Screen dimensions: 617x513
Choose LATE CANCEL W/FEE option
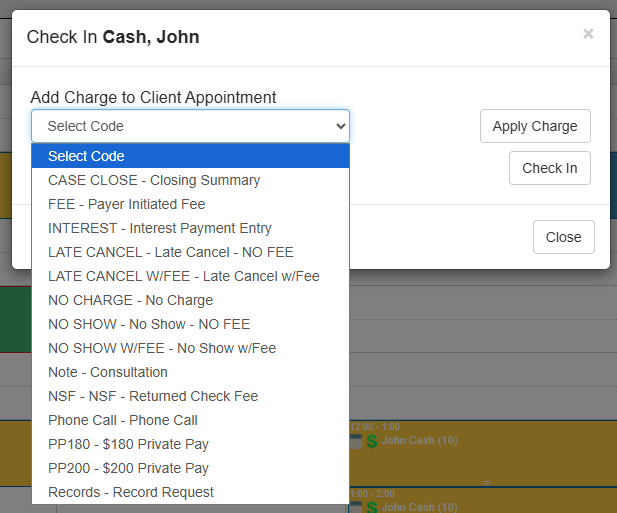pos(183,276)
